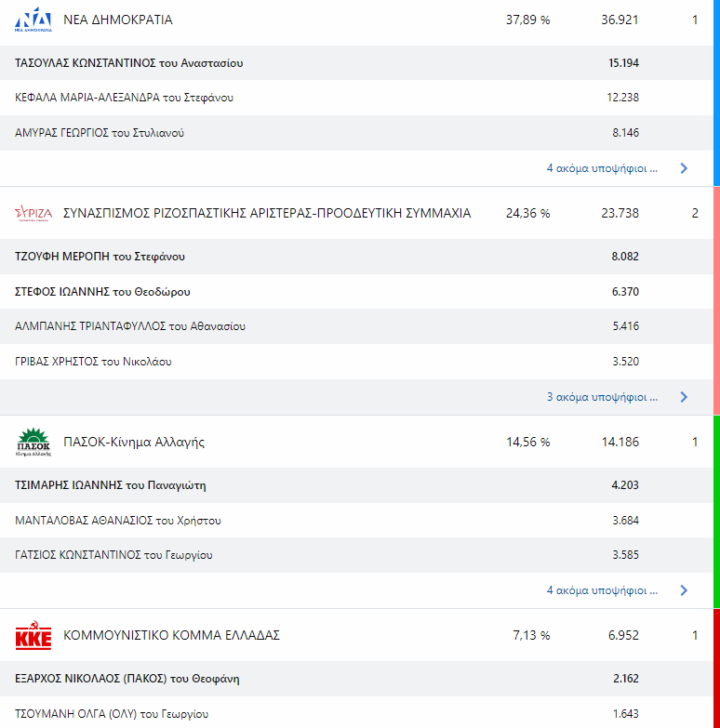Click the seat count 1 for ΝΕΑ ΔΗΜΟΚΡΑΤΙΑ

click(x=695, y=20)
